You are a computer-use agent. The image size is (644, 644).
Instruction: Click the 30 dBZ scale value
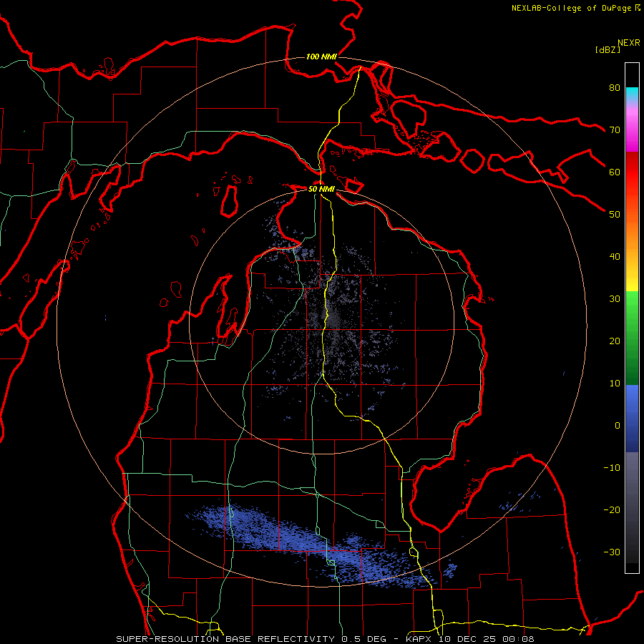(615, 298)
